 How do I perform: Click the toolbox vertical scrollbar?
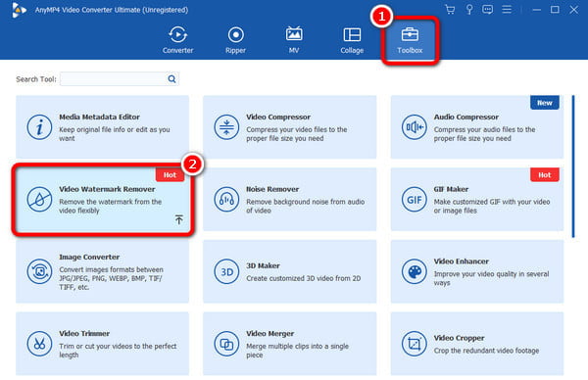(573, 166)
